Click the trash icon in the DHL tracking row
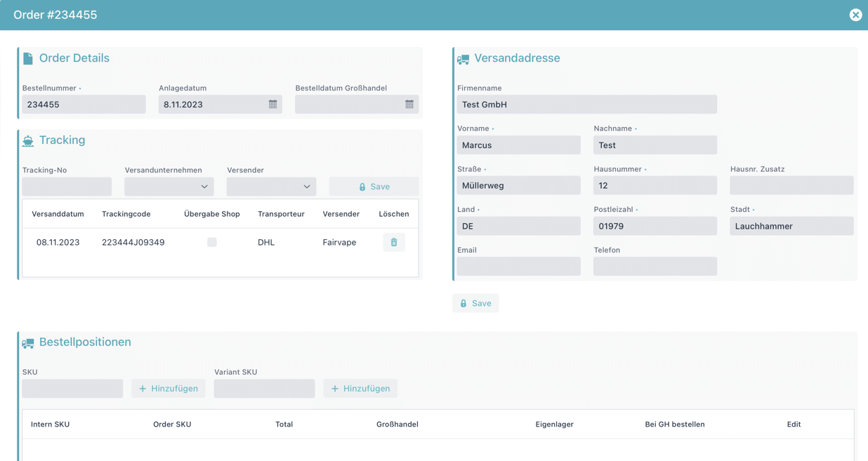The height and width of the screenshot is (461, 868). point(393,242)
